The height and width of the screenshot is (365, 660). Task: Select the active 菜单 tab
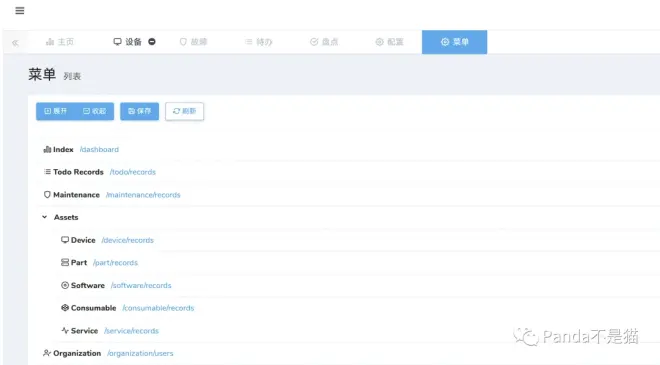coord(455,42)
